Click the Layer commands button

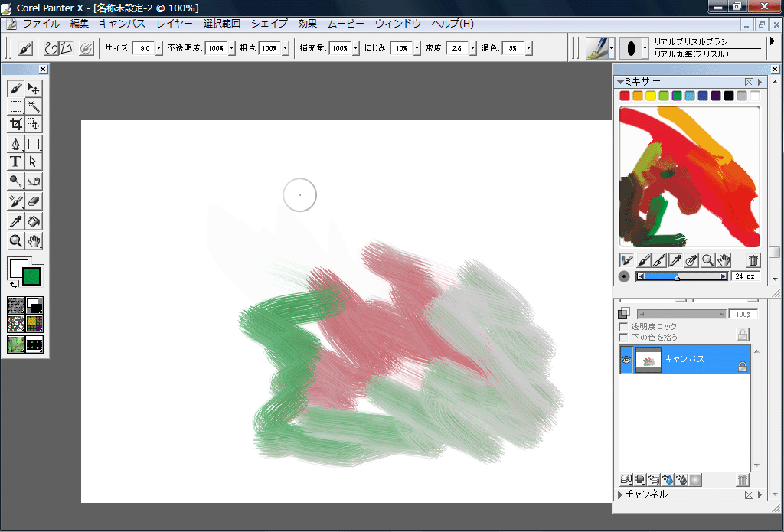click(626, 480)
